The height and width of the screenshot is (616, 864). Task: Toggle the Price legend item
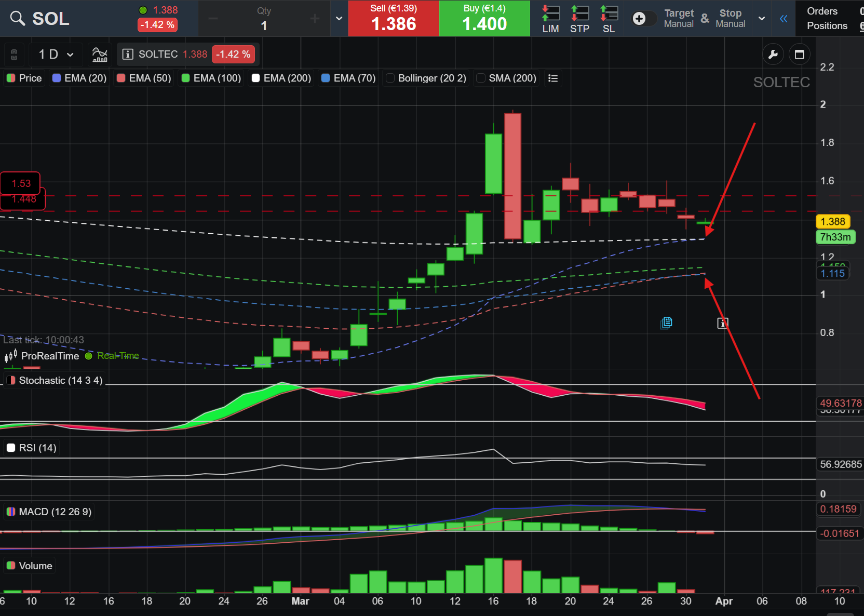24,78
